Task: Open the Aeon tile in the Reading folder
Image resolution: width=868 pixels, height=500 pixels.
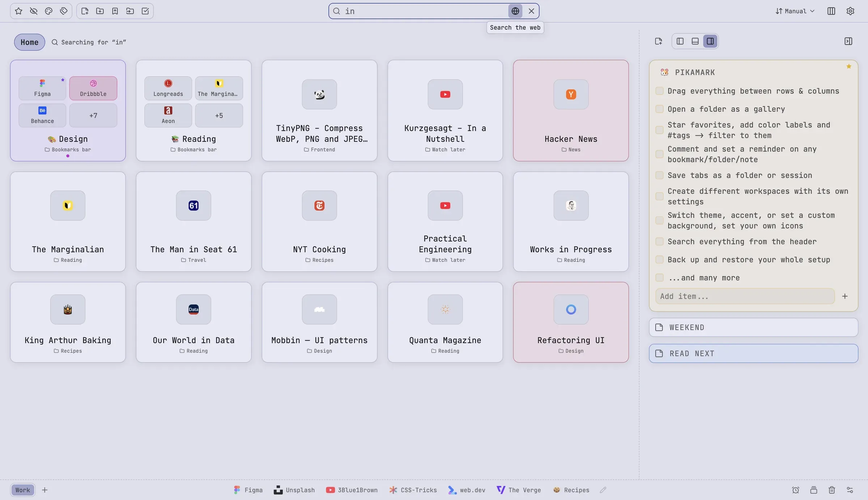Action: pyautogui.click(x=168, y=115)
